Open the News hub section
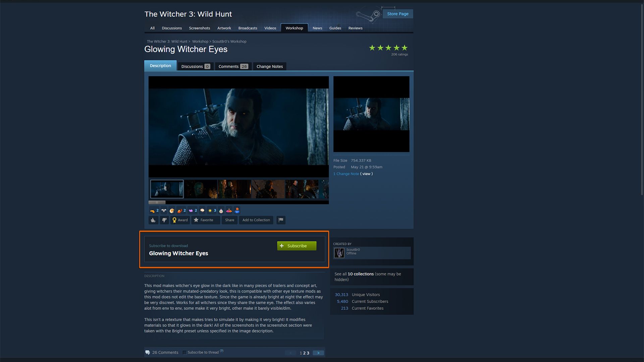This screenshot has height=362, width=644. 317,28
